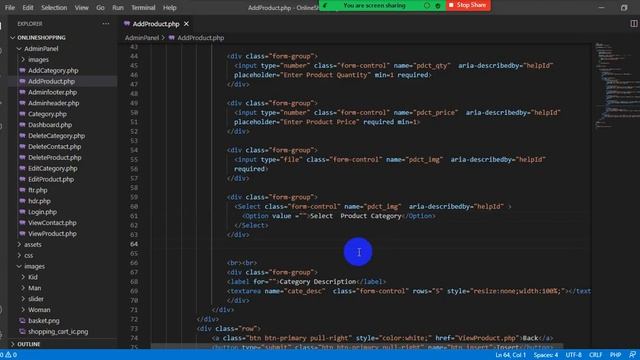Open DeleteProduct.php file
The height and width of the screenshot is (360, 640).
(x=55, y=158)
